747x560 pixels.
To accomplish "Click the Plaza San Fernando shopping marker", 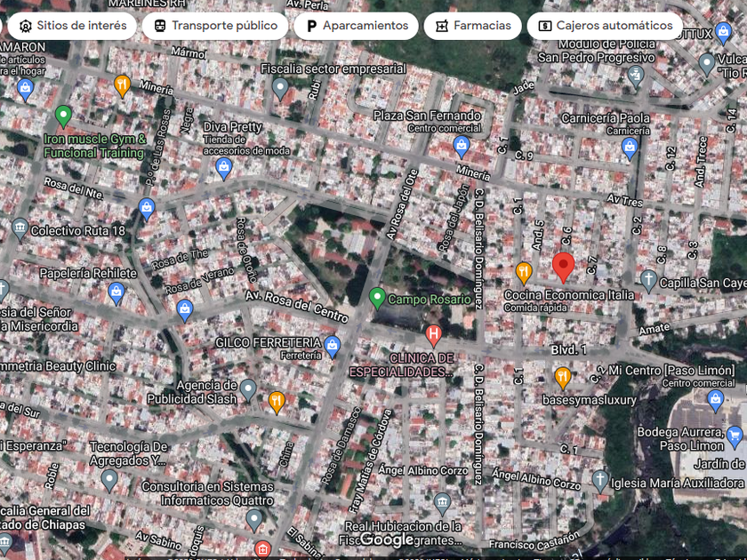I will coord(461,147).
